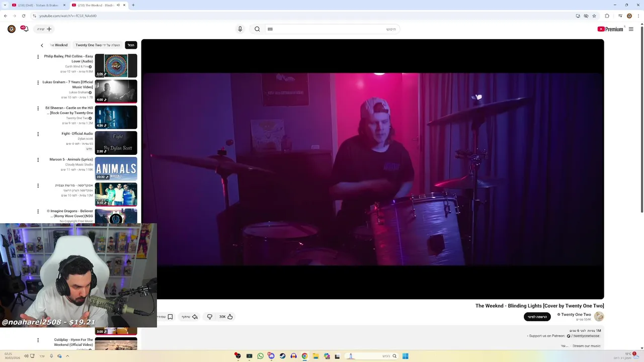Select the 'All' filter chip
Image resolution: width=644 pixels, height=362 pixels.
pos(131,45)
